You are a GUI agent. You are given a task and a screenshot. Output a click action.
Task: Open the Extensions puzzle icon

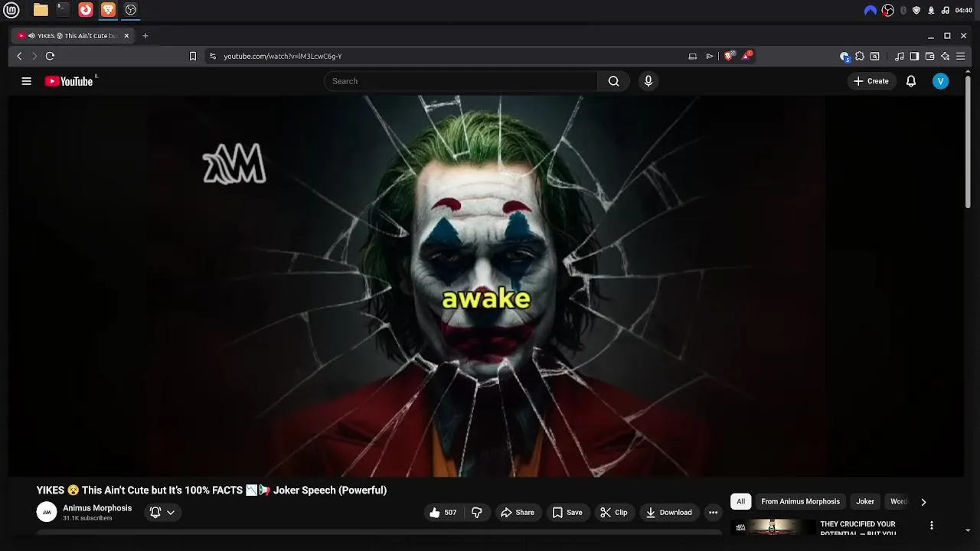[x=860, y=56]
